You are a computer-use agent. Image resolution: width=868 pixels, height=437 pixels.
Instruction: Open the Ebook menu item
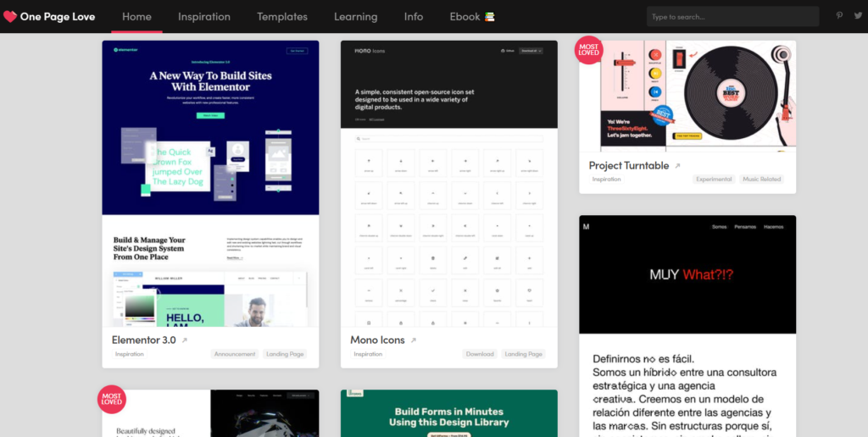pos(471,17)
